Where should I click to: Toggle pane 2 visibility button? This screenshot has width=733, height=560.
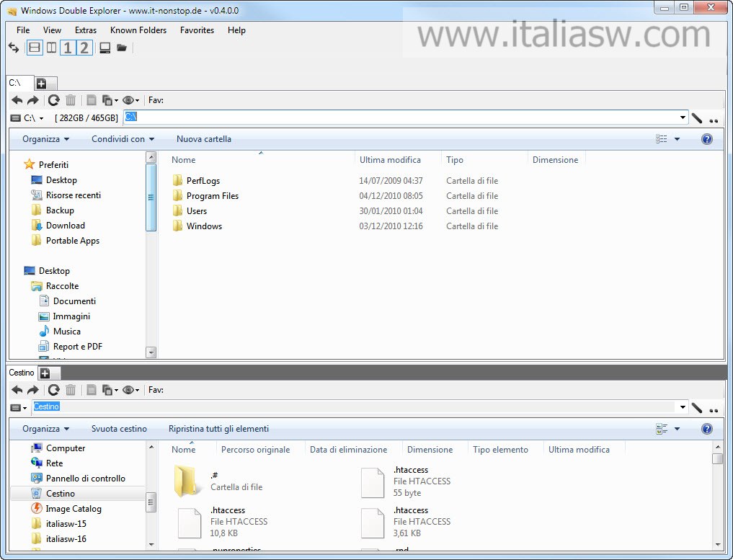click(84, 48)
